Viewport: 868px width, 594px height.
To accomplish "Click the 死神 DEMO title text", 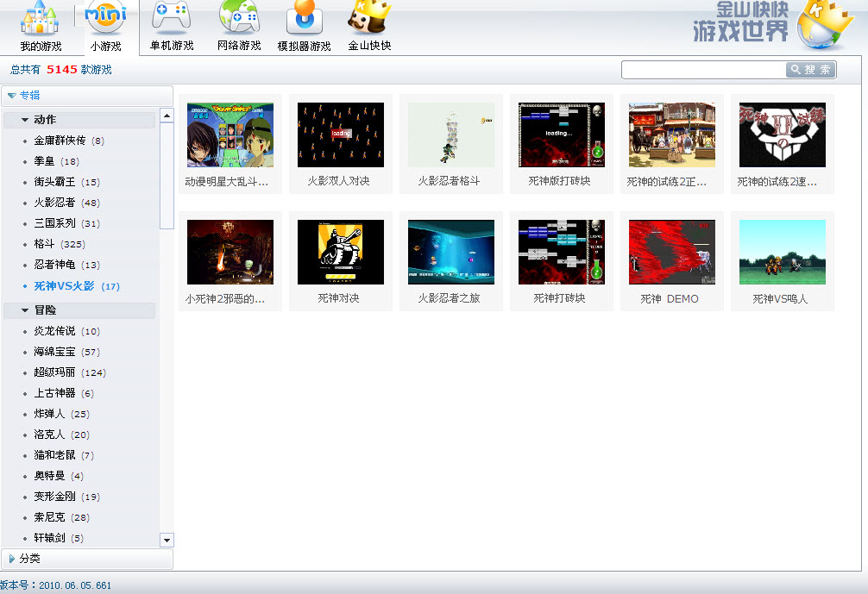I will [670, 298].
